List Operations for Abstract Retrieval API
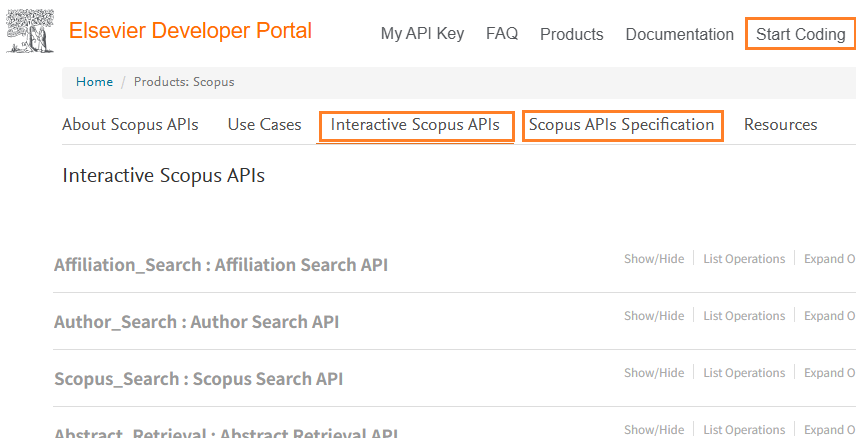 pyautogui.click(x=744, y=430)
